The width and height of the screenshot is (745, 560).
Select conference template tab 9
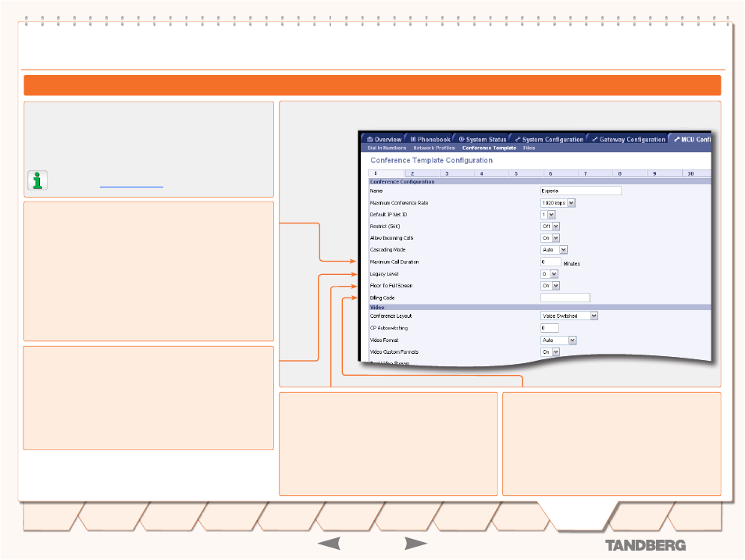665,173
